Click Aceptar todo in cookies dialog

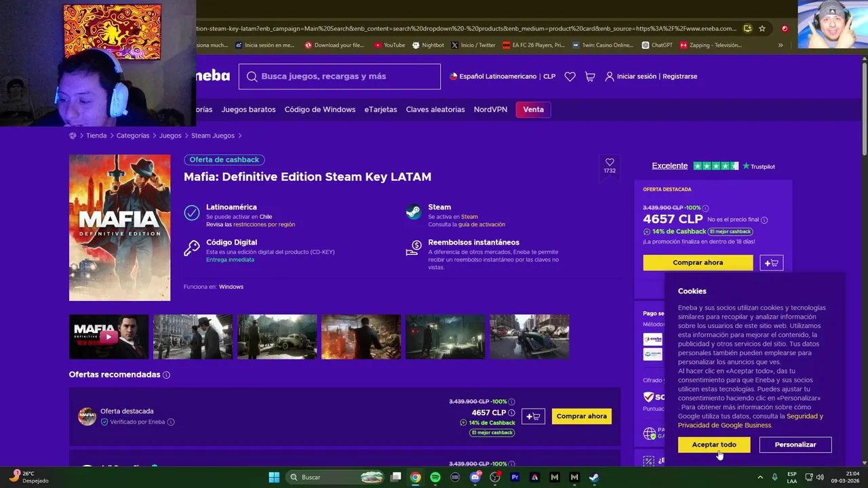click(714, 445)
